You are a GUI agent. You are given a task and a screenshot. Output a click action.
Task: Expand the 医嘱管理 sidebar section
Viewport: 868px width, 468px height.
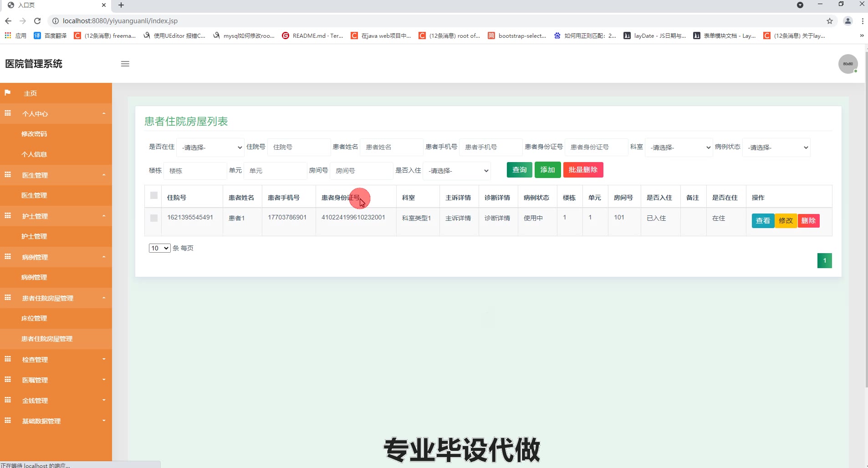coord(56,380)
